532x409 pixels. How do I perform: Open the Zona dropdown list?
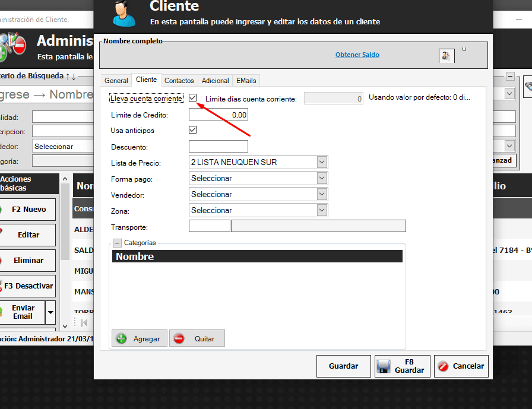point(322,210)
